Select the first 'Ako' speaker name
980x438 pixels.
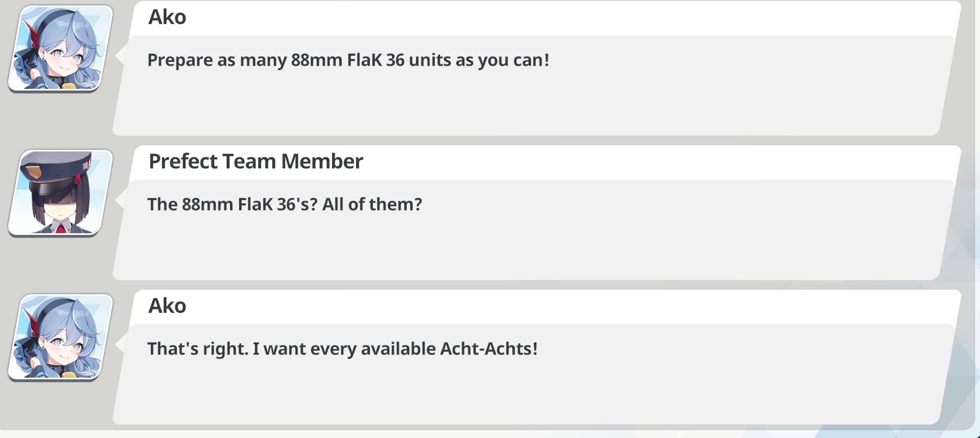[x=167, y=17]
